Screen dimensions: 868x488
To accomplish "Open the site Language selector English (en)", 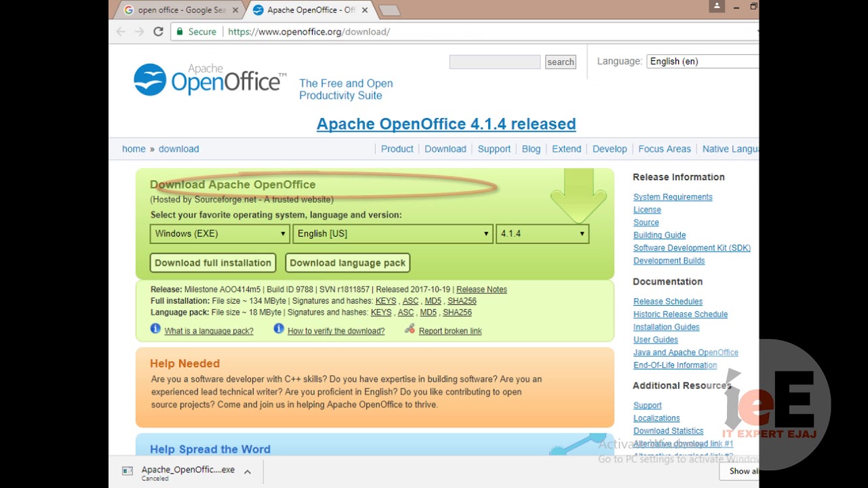I will [703, 61].
